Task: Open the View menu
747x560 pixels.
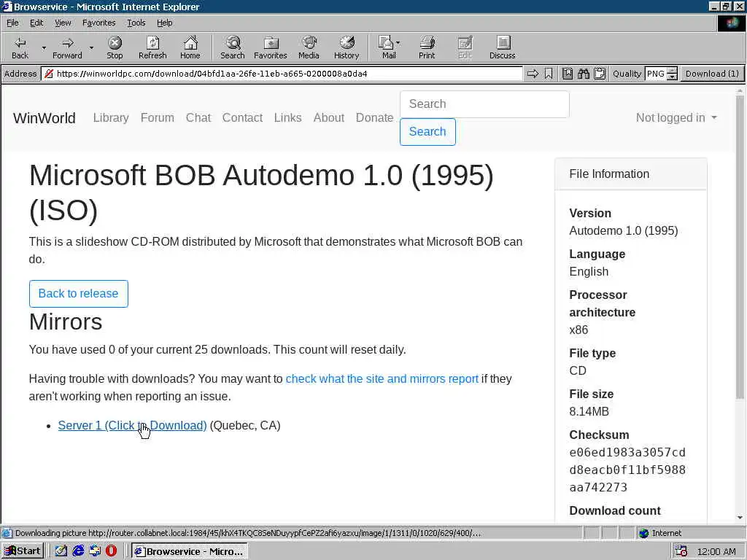Action: (63, 23)
